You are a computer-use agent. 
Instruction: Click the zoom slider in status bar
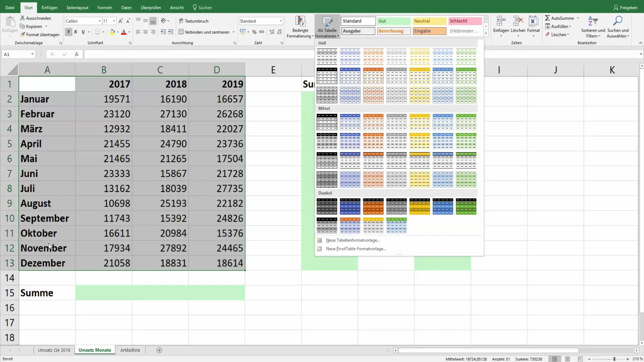click(x=614, y=359)
